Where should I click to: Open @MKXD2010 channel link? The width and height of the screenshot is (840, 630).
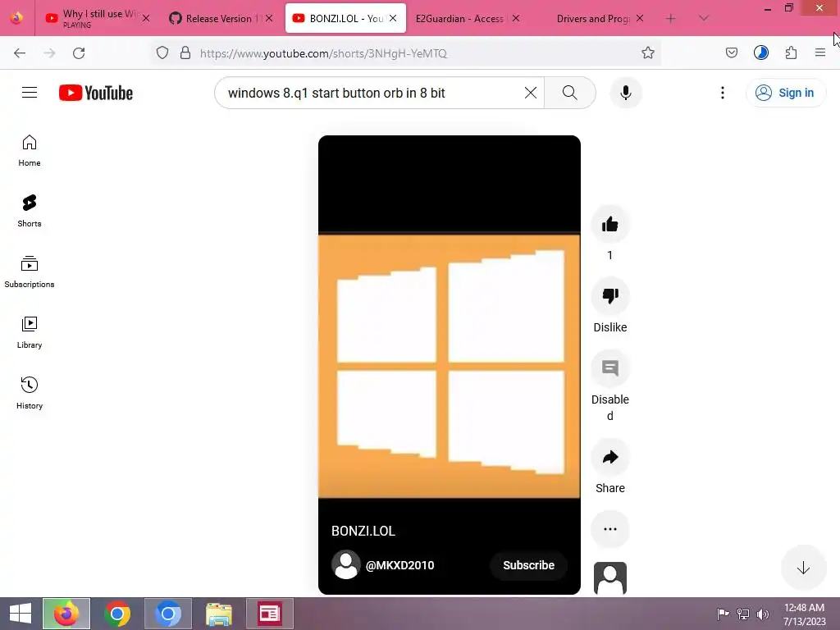(399, 565)
